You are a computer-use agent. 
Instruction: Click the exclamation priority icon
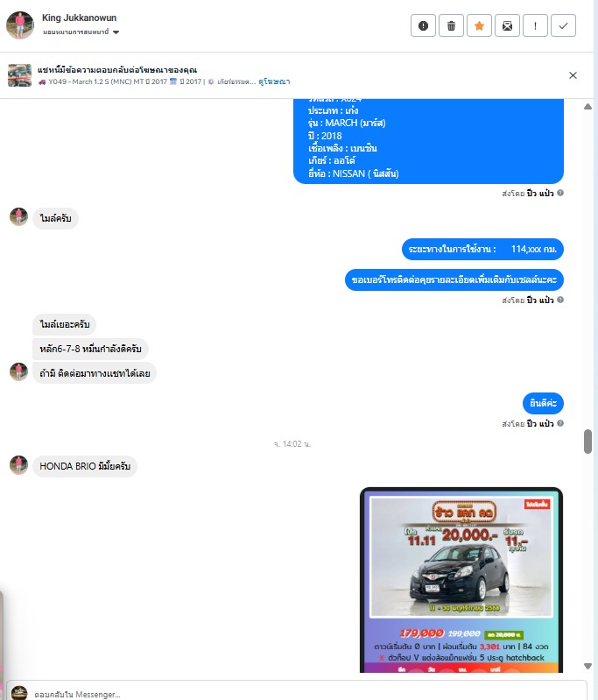point(535,25)
